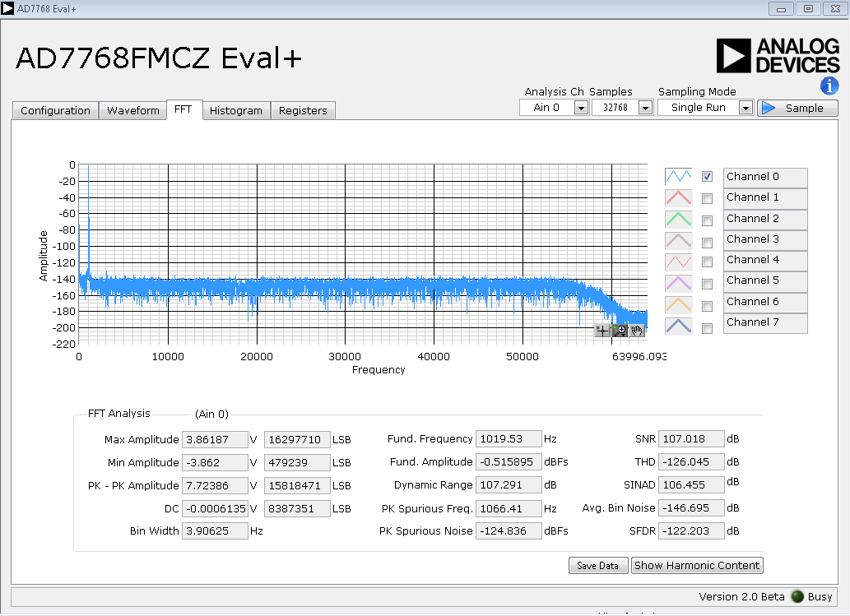
Task: Enable the Channel 1 checkbox
Action: 707,198
